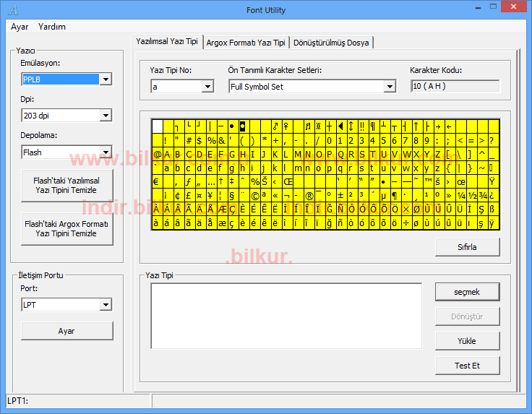This screenshot has width=532, height=414.
Task: Open the Yardım menu
Action: point(52,27)
